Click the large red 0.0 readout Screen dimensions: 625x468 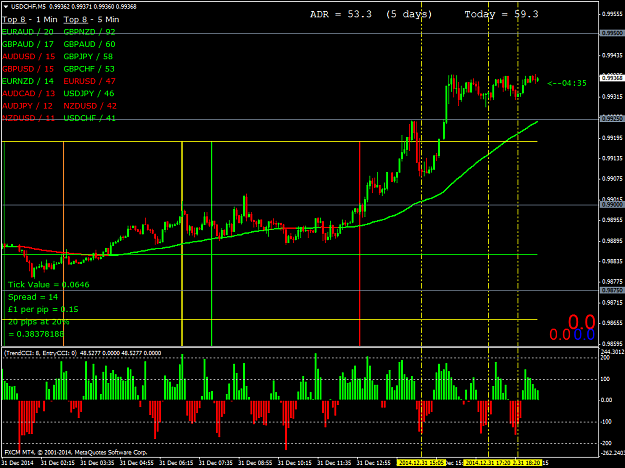[582, 322]
